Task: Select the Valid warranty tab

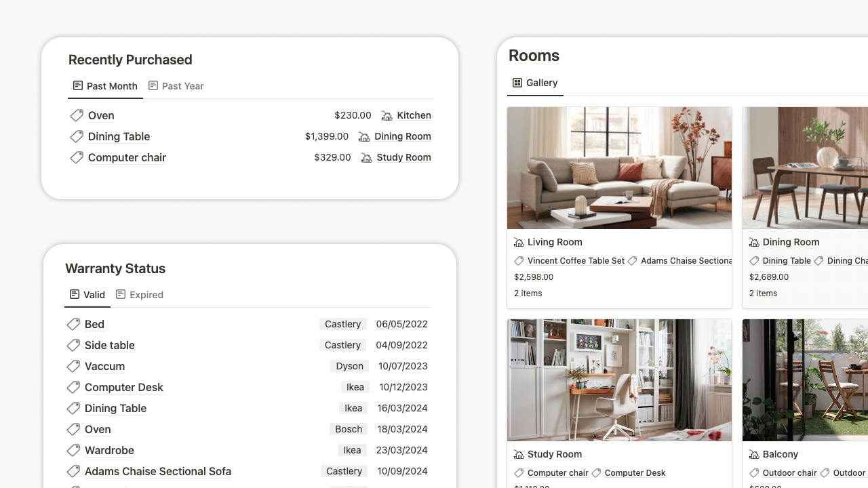Action: click(x=87, y=295)
